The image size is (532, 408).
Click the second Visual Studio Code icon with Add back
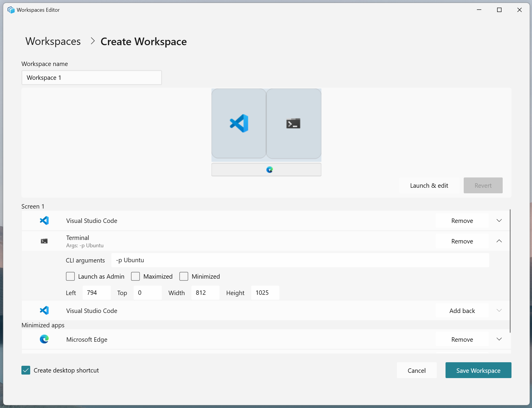(x=44, y=310)
